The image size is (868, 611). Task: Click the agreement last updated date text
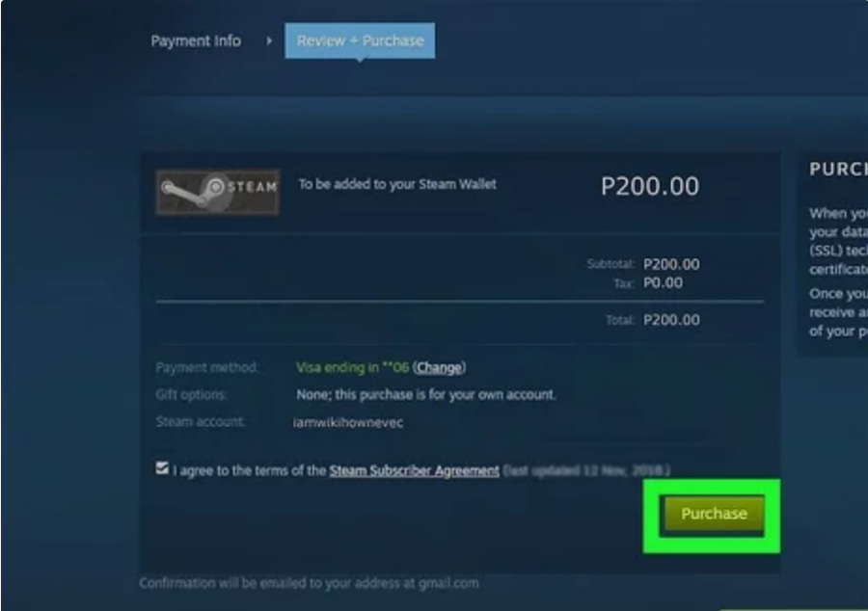[x=586, y=470]
